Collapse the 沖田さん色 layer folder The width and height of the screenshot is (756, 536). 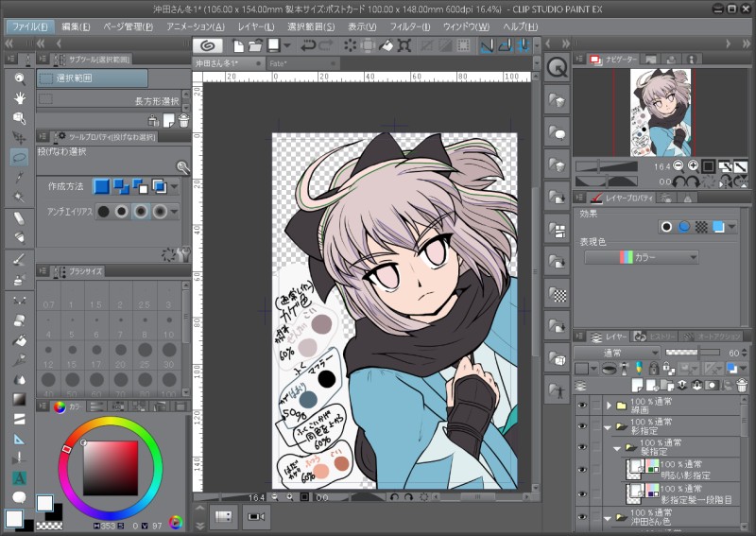coord(608,518)
